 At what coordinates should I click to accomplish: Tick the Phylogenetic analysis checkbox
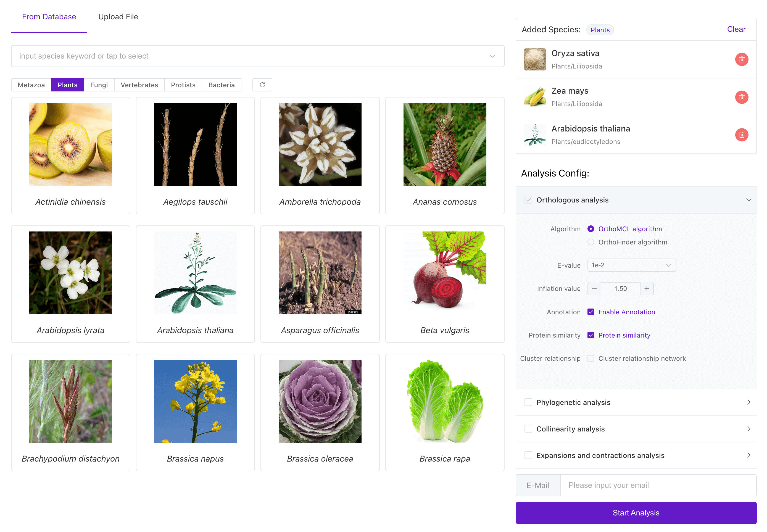click(528, 402)
